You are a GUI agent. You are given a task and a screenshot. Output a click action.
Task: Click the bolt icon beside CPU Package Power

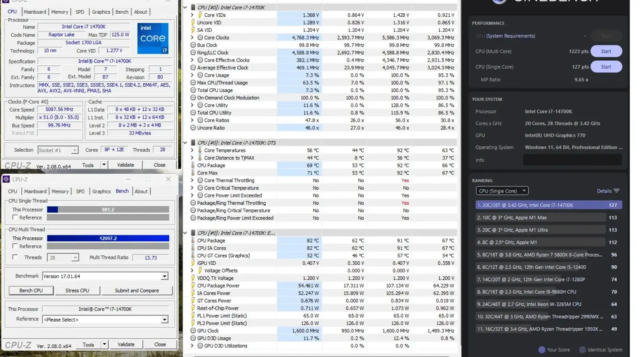tap(193, 286)
